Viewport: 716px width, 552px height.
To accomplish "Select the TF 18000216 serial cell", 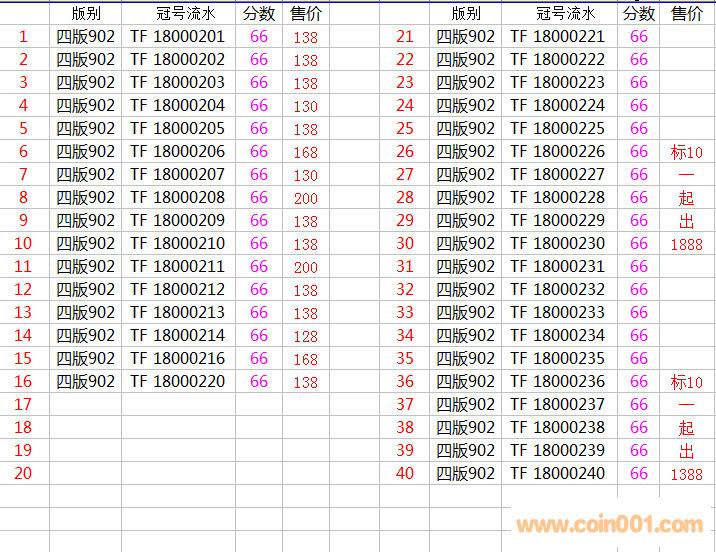I will (x=178, y=359).
